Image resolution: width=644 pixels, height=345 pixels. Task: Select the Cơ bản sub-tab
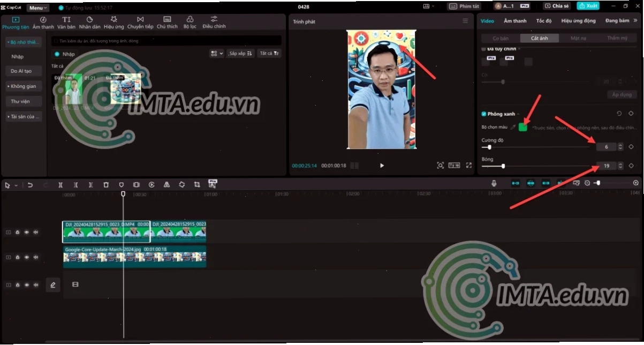click(501, 39)
